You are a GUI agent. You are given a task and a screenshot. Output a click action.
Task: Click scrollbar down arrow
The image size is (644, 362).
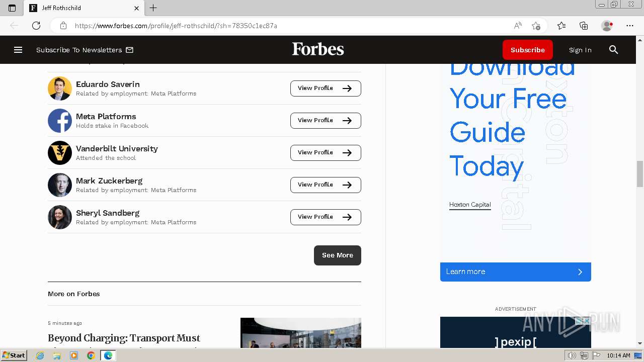640,343
